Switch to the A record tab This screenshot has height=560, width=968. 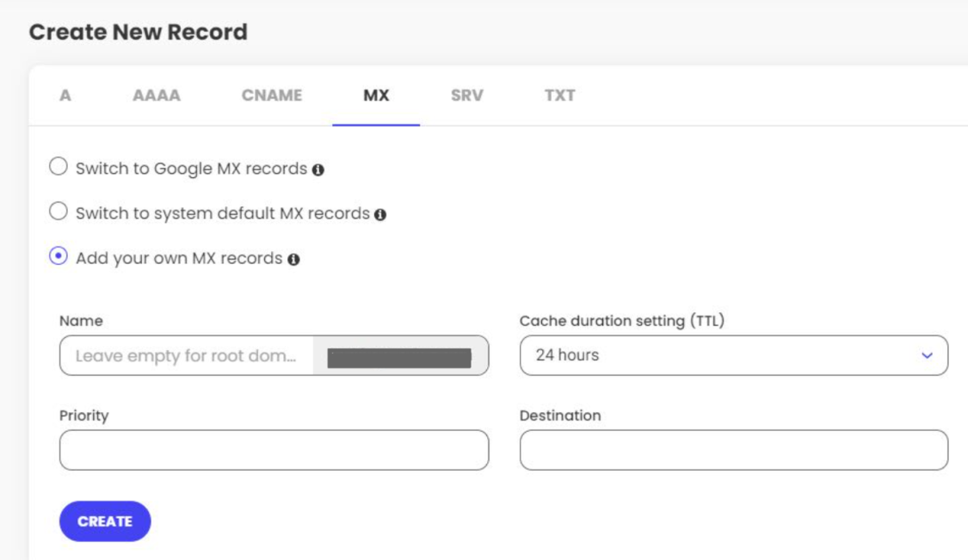point(65,95)
